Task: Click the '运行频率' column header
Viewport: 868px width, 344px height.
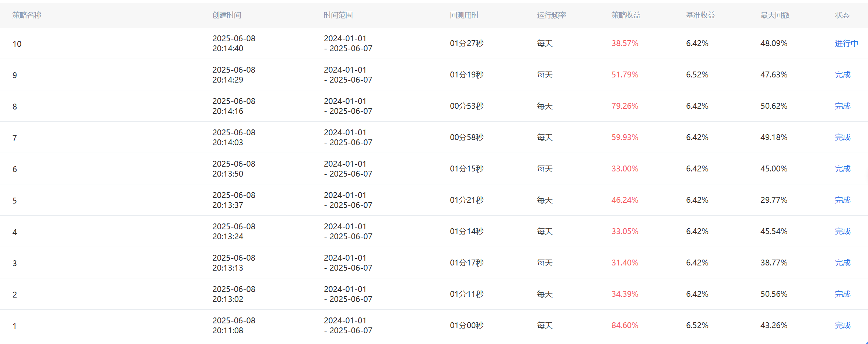Action: click(552, 15)
